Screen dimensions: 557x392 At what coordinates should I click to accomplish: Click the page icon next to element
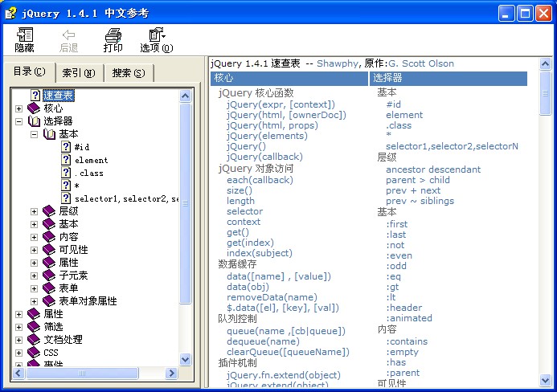[66, 160]
